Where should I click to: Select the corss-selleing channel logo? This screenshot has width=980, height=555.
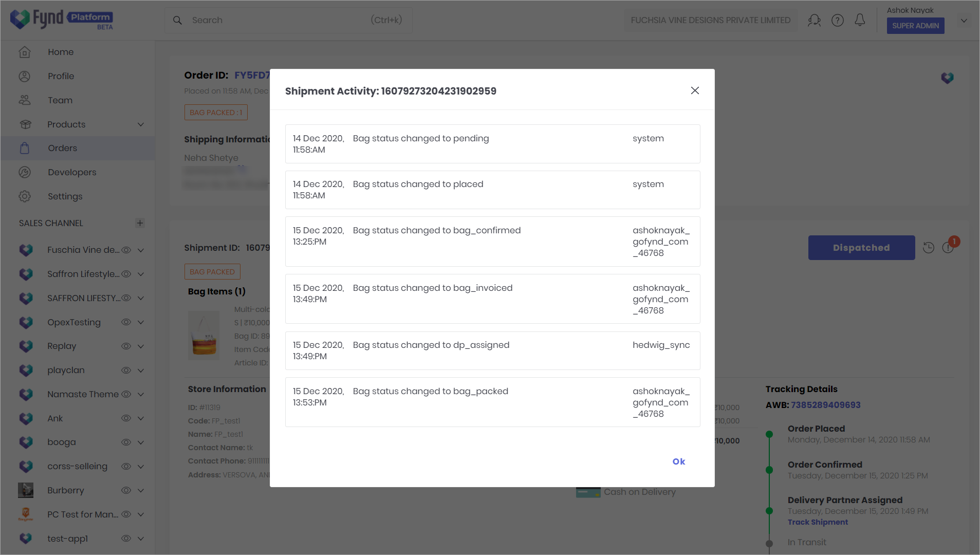click(x=26, y=466)
